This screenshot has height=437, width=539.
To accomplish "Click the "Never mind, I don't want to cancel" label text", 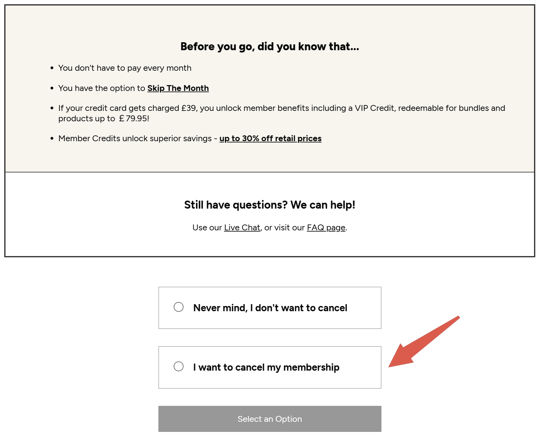I will click(270, 307).
